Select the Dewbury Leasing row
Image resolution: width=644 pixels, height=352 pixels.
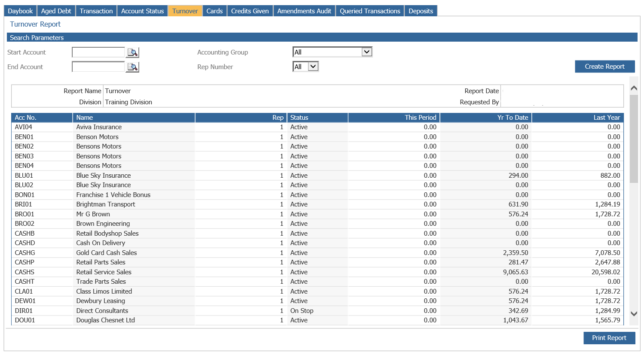coord(317,301)
